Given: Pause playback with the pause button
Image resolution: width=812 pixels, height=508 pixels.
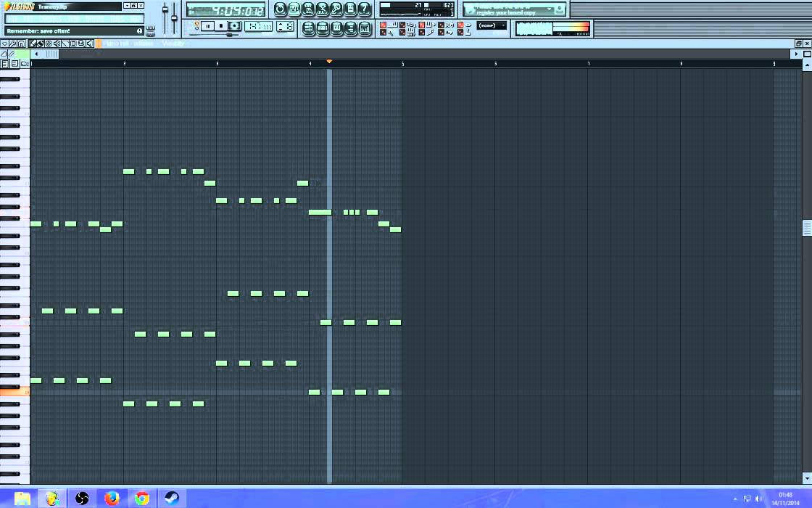Looking at the screenshot, I should 207,26.
